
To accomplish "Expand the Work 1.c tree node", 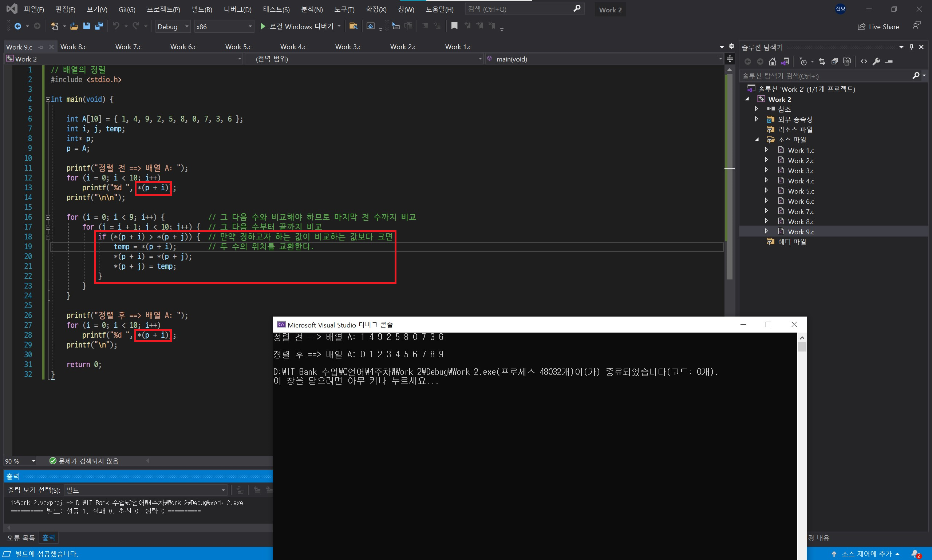I will tap(766, 150).
